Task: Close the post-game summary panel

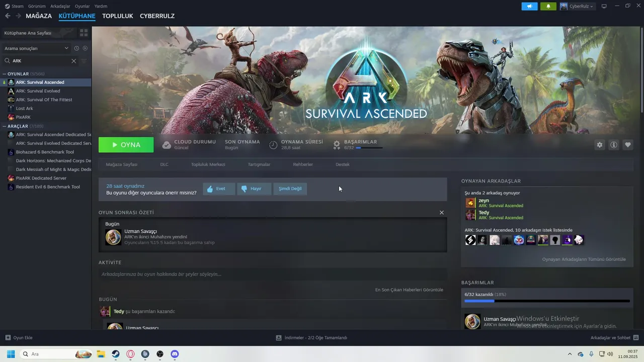Action: pos(442,213)
